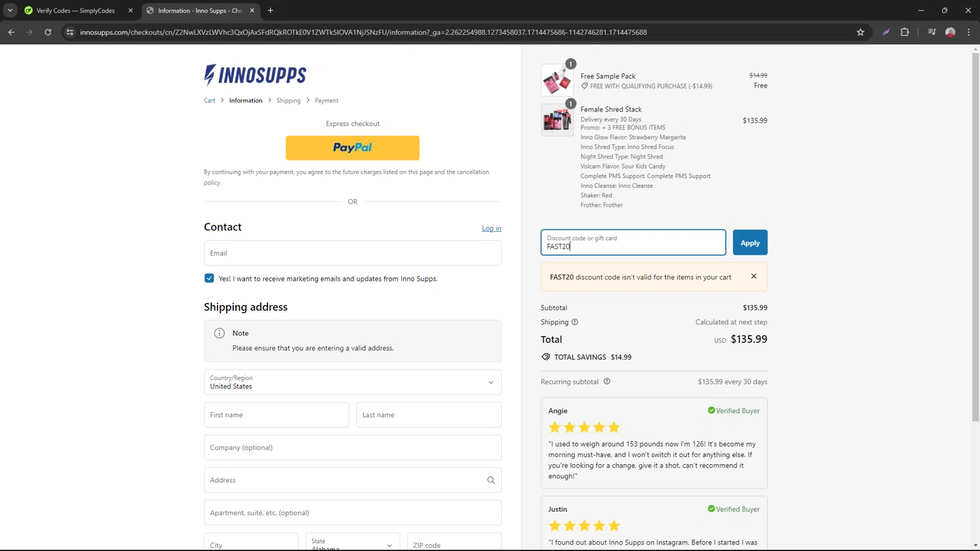Dismiss the invalid discount code message
This screenshot has width=980, height=551.
[x=754, y=276]
